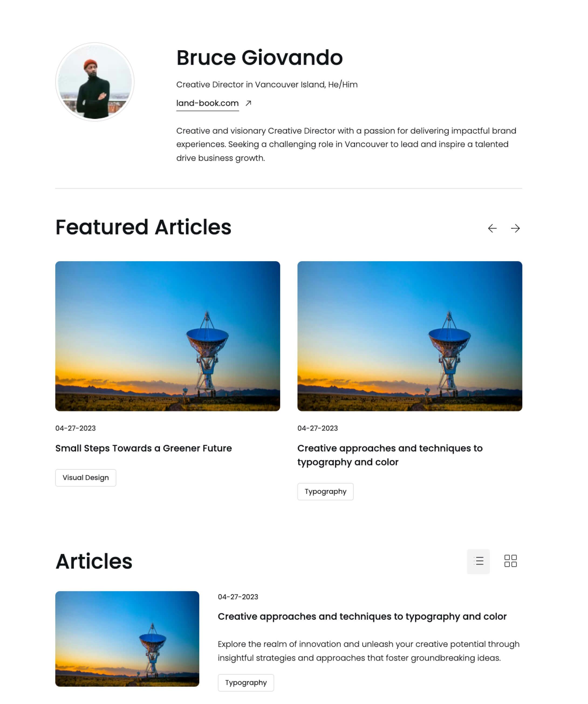The width and height of the screenshot is (588, 704).
Task: Select the Typography category tag
Action: tap(326, 491)
